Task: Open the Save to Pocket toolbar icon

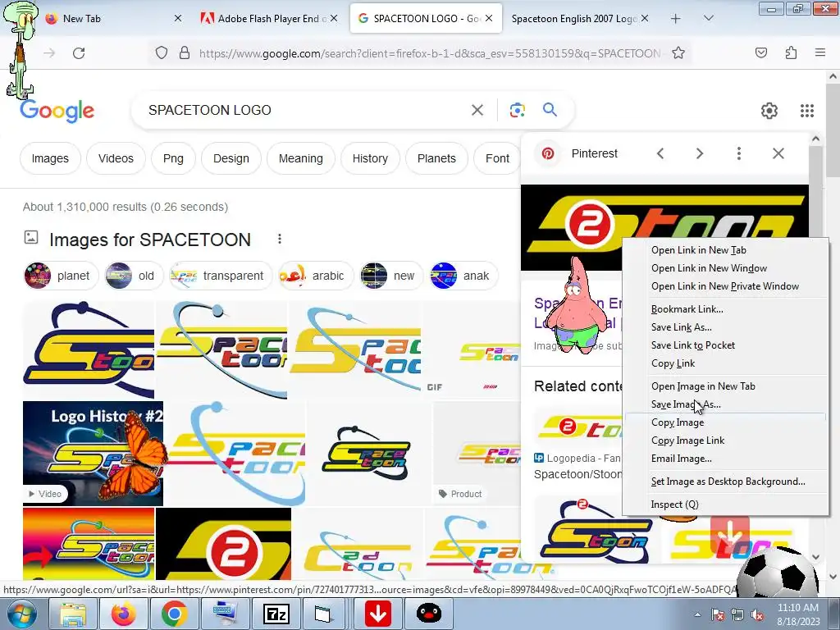Action: tap(760, 52)
